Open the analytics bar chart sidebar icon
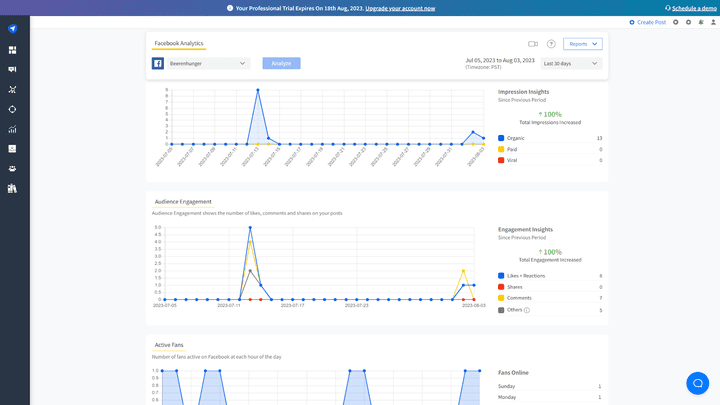The image size is (720, 405). [x=13, y=129]
